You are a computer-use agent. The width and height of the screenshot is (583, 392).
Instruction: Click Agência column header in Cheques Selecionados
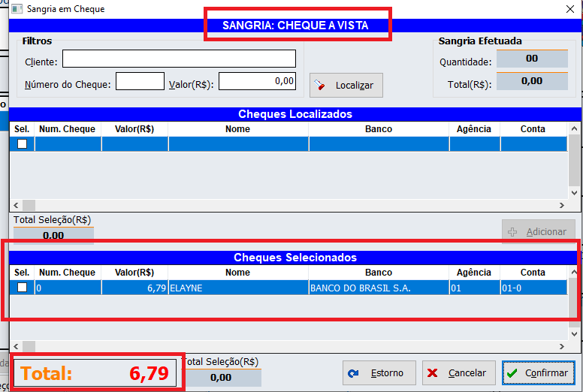pyautogui.click(x=473, y=273)
